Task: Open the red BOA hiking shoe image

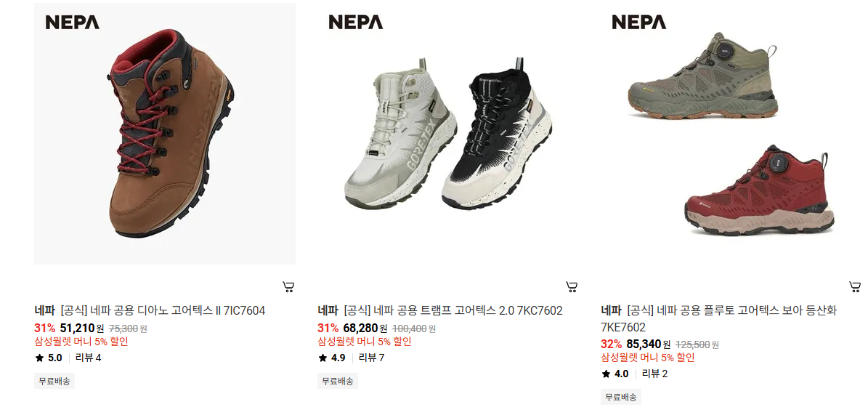Action: (759, 190)
